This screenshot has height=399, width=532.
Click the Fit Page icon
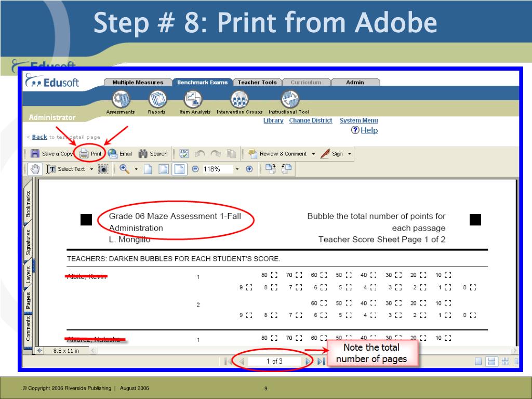[x=164, y=169]
